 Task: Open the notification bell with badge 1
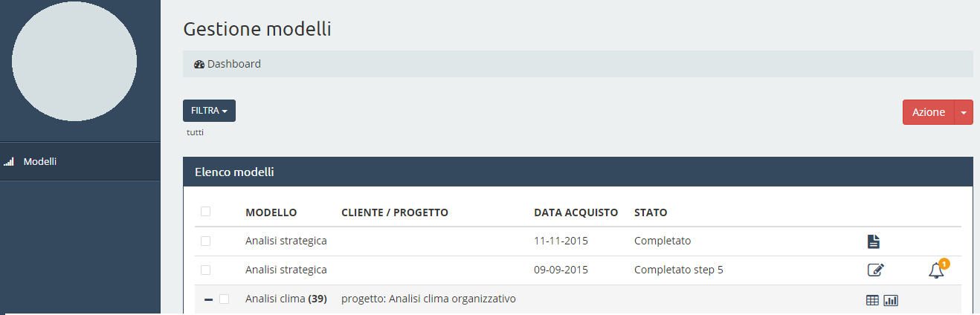point(937,270)
